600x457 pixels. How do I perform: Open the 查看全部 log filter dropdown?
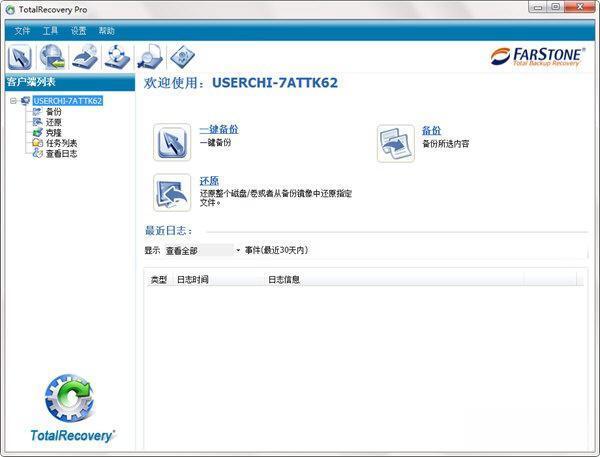pos(203,250)
